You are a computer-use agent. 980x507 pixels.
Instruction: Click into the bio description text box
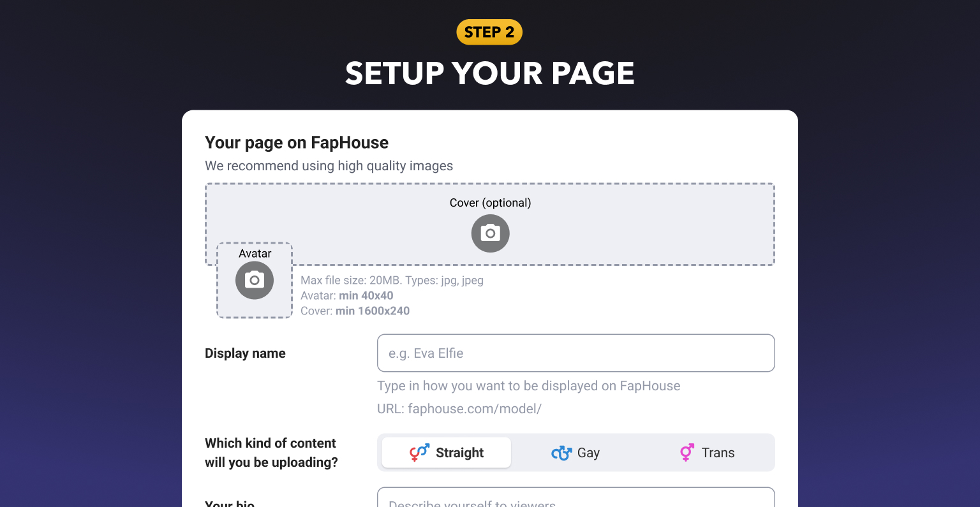[x=575, y=497]
